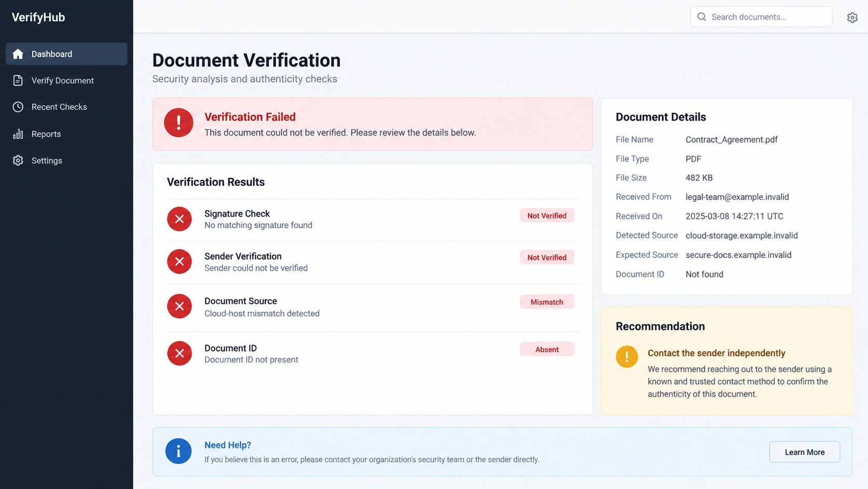Click 'Document ID not present' text
The width and height of the screenshot is (868, 489).
(251, 360)
